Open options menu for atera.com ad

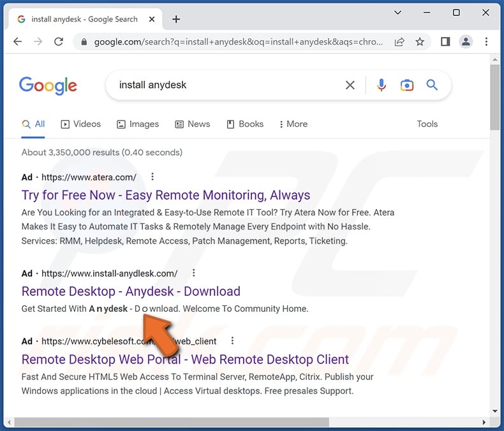152,177
